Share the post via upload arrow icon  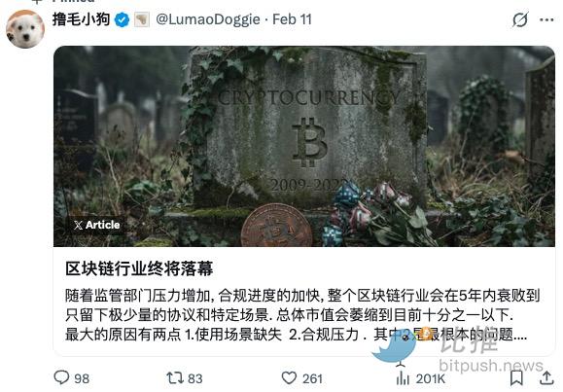546,378
